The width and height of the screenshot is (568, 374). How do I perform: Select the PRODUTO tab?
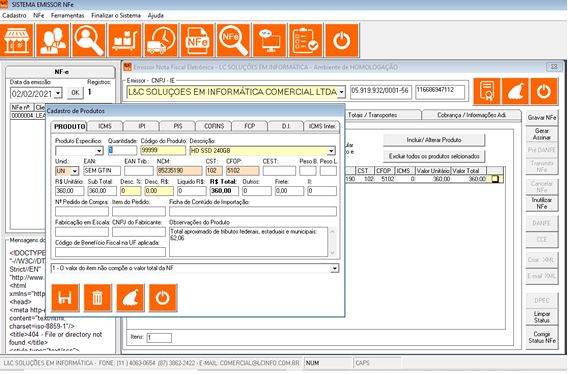[x=69, y=126]
